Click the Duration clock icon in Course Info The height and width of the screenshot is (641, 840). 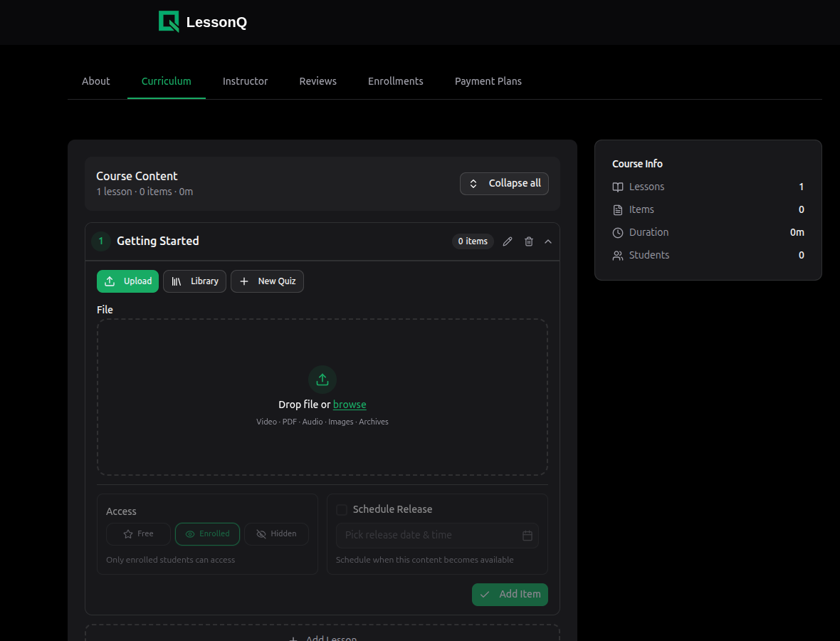click(x=618, y=232)
